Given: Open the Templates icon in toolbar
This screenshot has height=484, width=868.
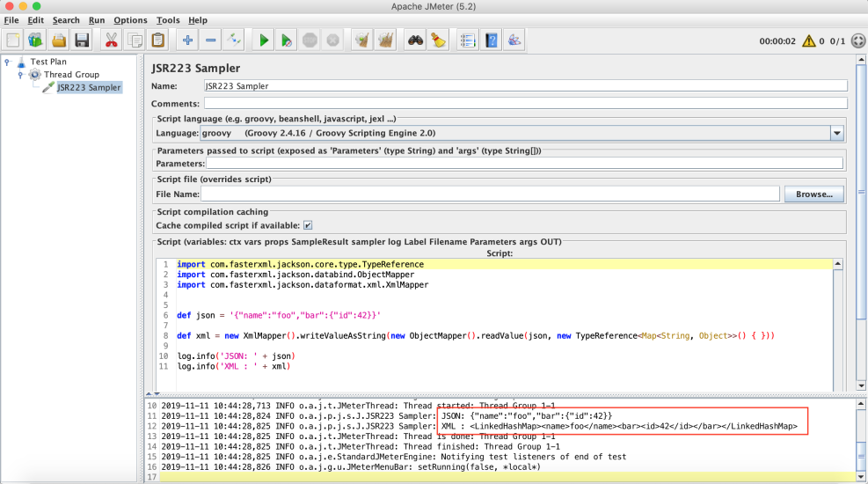Looking at the screenshot, I should [35, 40].
